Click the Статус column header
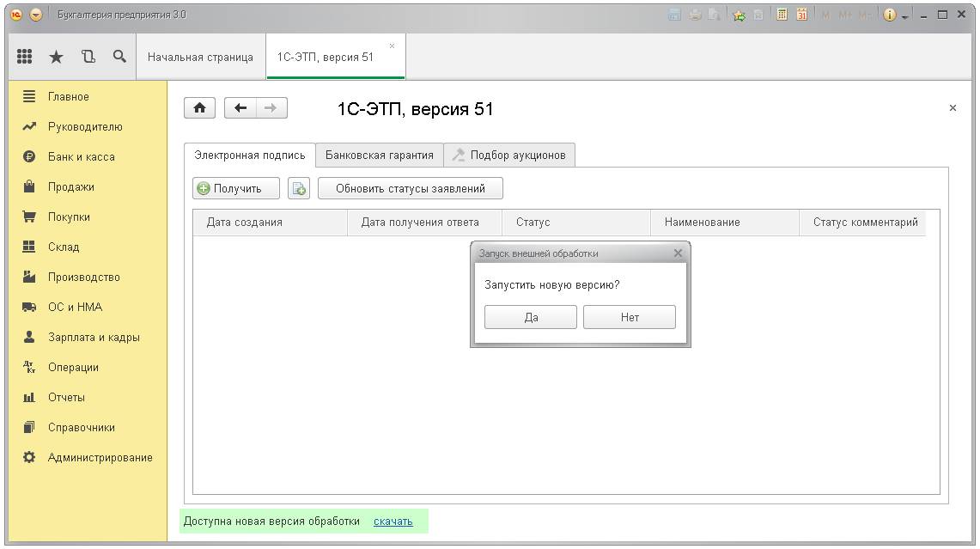This screenshot has height=549, width=980. pyautogui.click(x=576, y=222)
